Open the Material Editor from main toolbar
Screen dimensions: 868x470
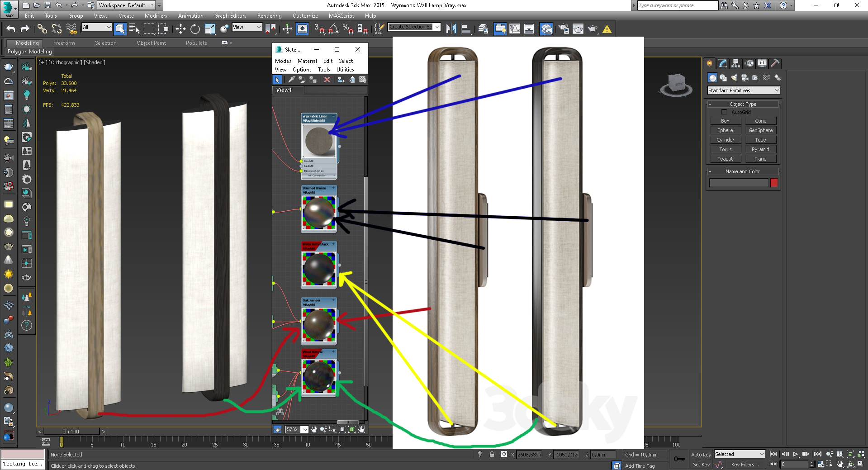point(546,29)
